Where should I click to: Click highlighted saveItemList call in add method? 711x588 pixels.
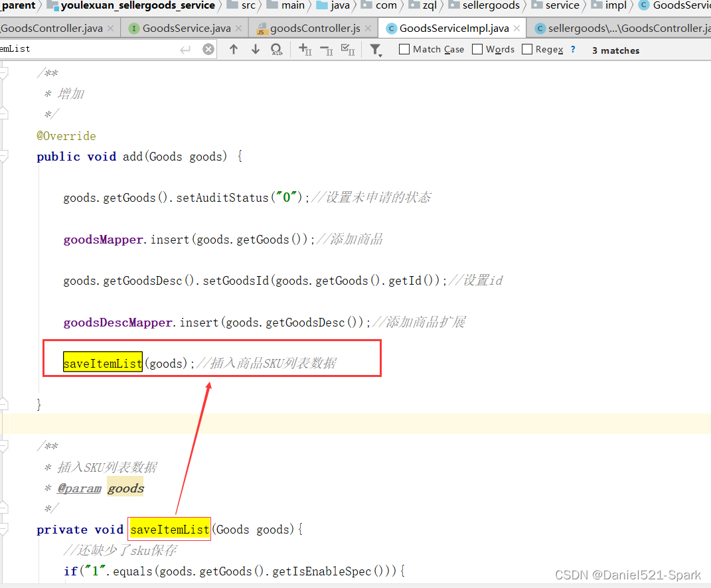tap(103, 363)
